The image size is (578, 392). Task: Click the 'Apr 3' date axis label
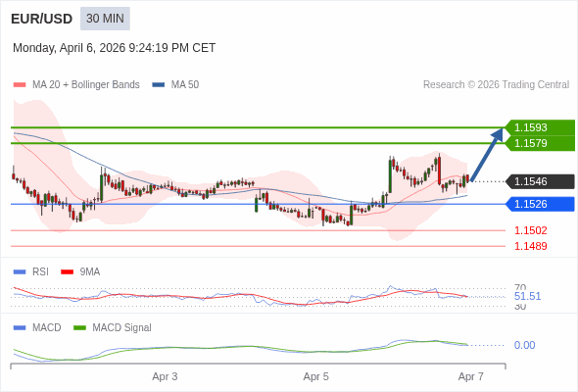165,377
